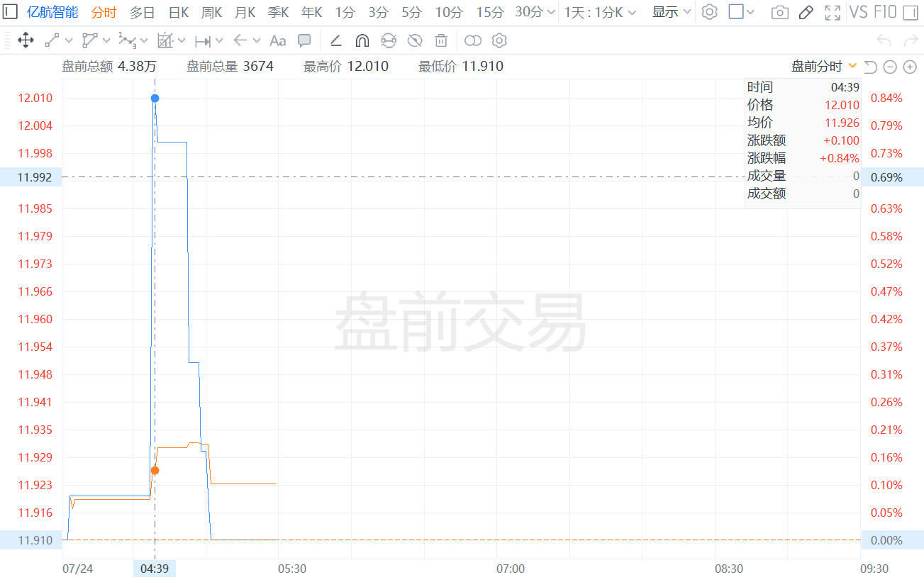The width and height of the screenshot is (924, 587).
Task: Select the polyline shape drawing tool
Action: (89, 40)
